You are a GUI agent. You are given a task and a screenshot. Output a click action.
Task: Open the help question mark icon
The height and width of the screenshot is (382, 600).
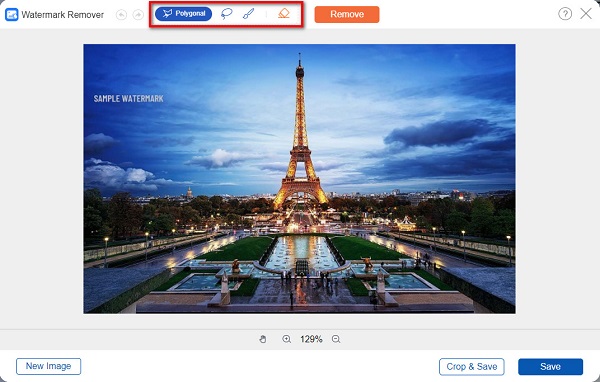(565, 14)
